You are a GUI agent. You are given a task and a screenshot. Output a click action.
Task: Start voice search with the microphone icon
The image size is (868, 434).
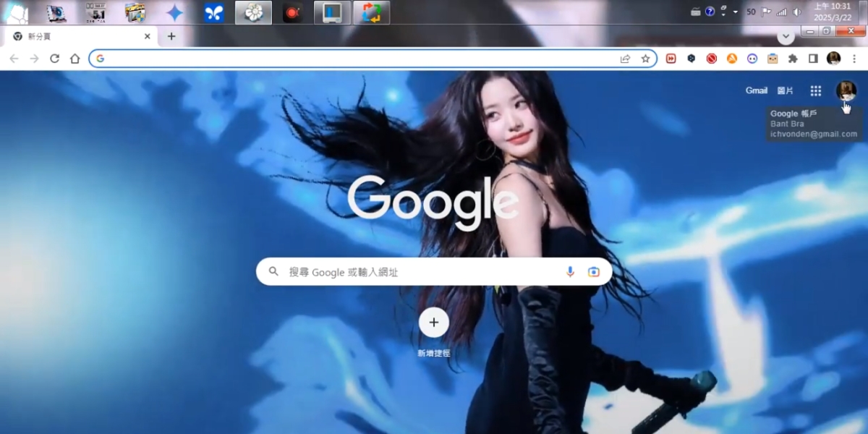coord(570,272)
